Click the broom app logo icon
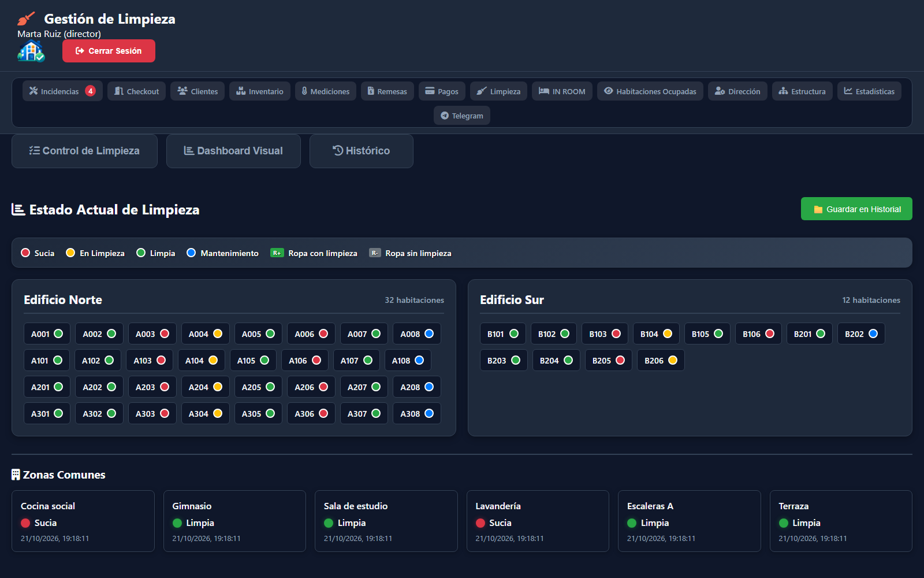The height and width of the screenshot is (578, 924). click(x=26, y=19)
